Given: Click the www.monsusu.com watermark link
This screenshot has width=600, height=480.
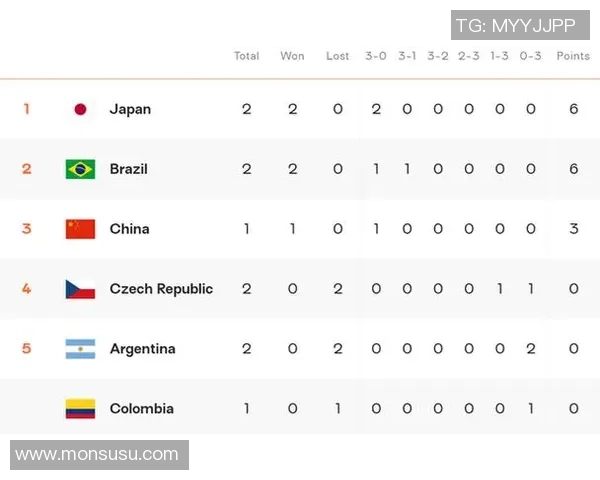Looking at the screenshot, I should pos(97,455).
